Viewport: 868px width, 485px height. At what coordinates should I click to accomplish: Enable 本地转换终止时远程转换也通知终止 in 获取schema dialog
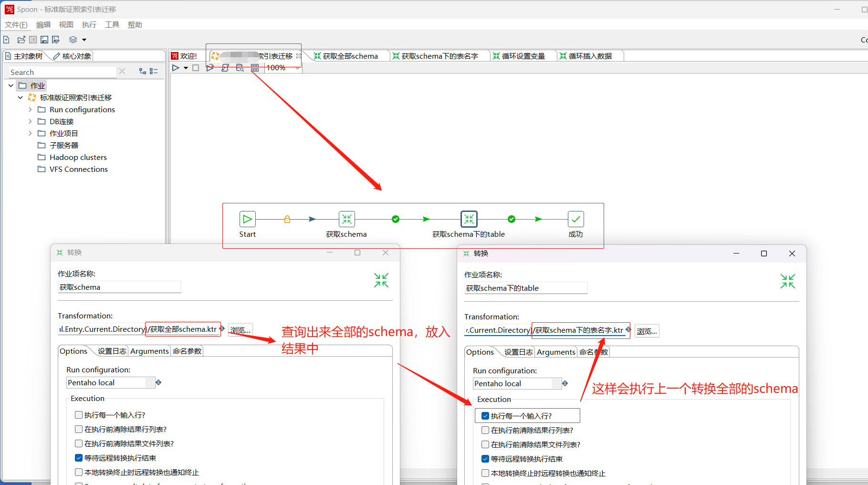pos(79,472)
